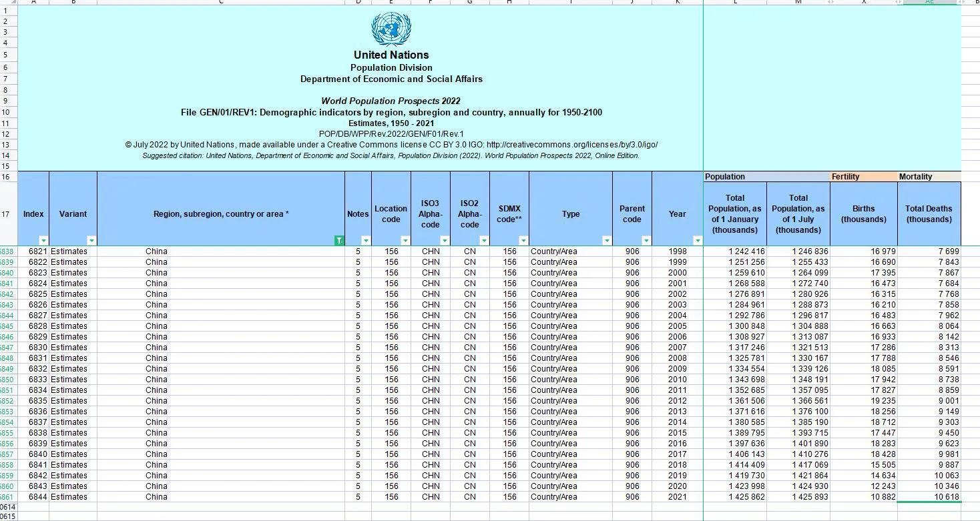The height and width of the screenshot is (521, 980).
Task: Open the Notes column filter dropdown
Action: (x=366, y=240)
